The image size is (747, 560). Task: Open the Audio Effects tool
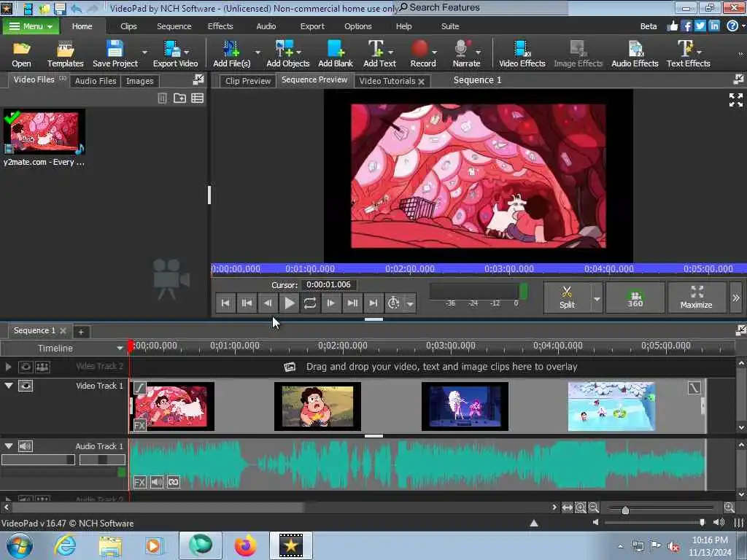(635, 54)
